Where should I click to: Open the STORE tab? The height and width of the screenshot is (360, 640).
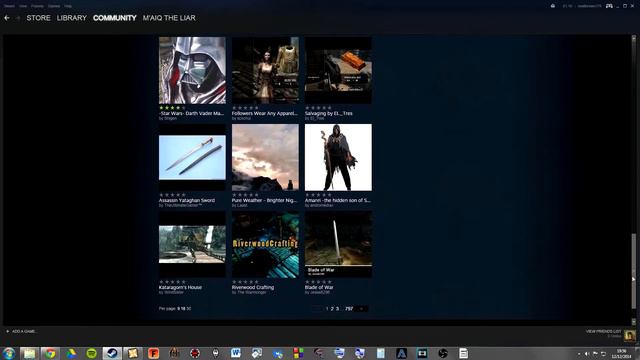tap(38, 18)
